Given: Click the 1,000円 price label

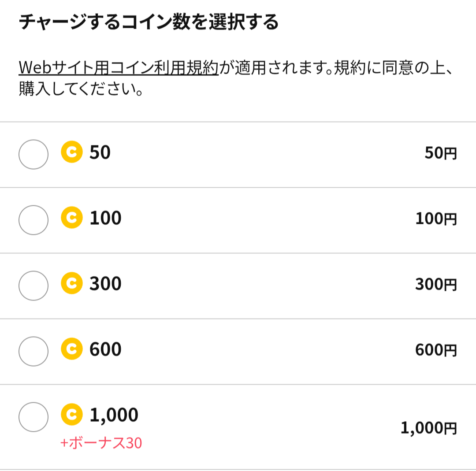Looking at the screenshot, I should (429, 428).
